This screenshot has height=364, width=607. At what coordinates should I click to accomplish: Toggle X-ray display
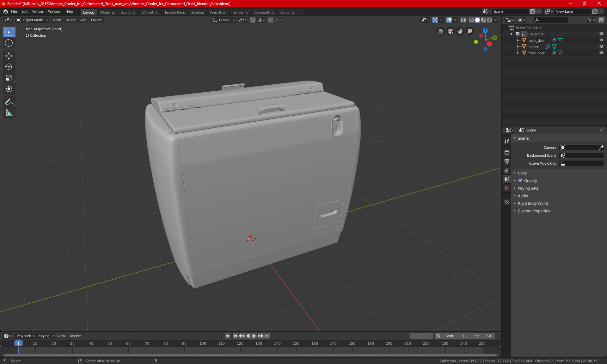pos(463,20)
